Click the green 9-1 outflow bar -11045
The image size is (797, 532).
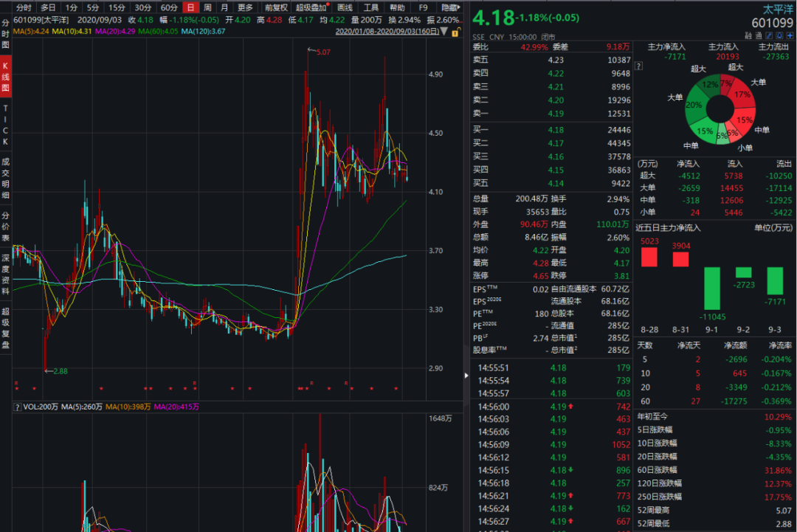click(711, 289)
